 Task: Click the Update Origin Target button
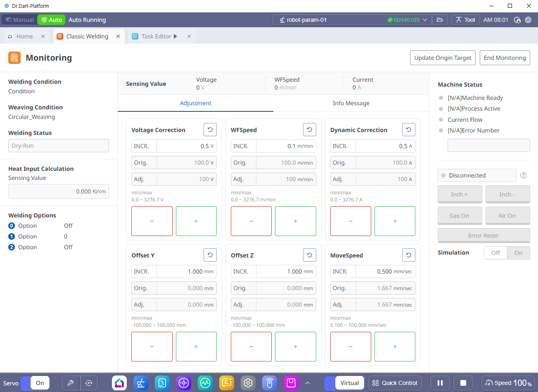click(x=443, y=58)
